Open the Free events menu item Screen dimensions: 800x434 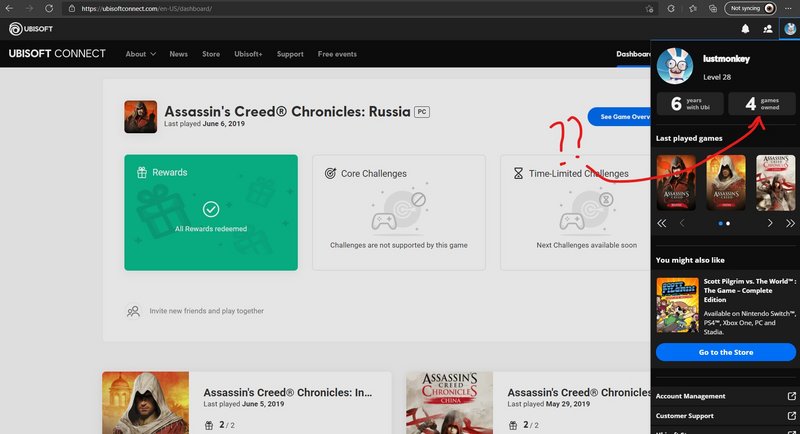click(x=337, y=54)
